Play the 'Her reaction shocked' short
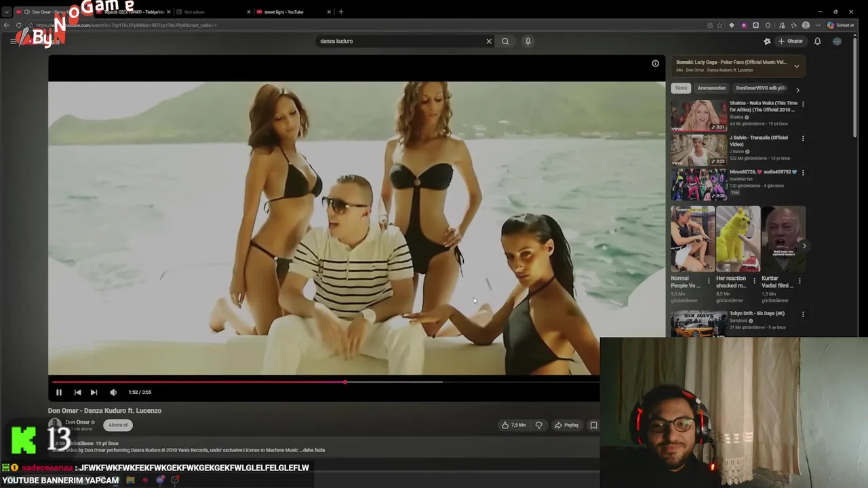868x488 pixels. tap(738, 239)
